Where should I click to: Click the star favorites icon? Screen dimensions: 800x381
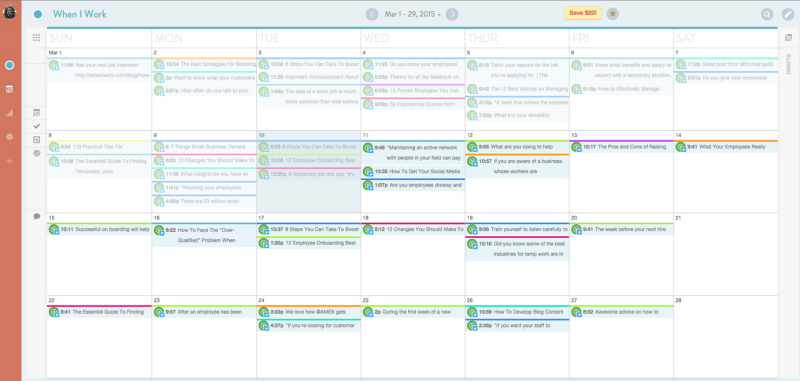613,14
